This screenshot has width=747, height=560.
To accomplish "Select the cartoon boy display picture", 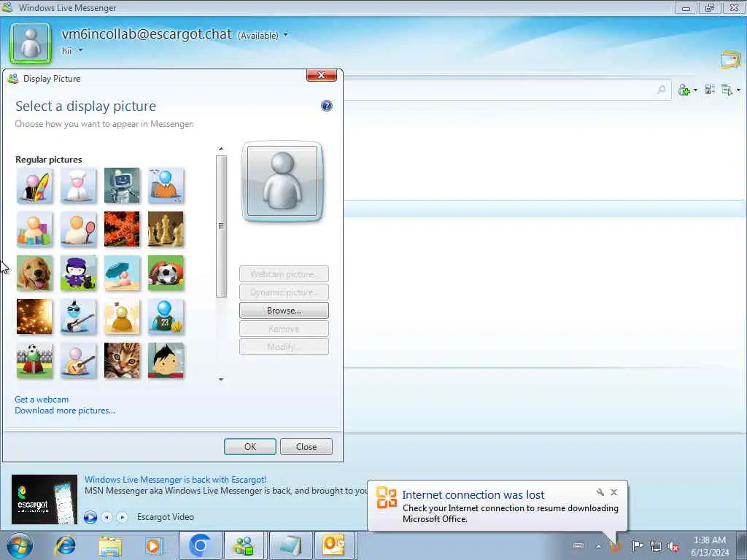I will pos(166,360).
